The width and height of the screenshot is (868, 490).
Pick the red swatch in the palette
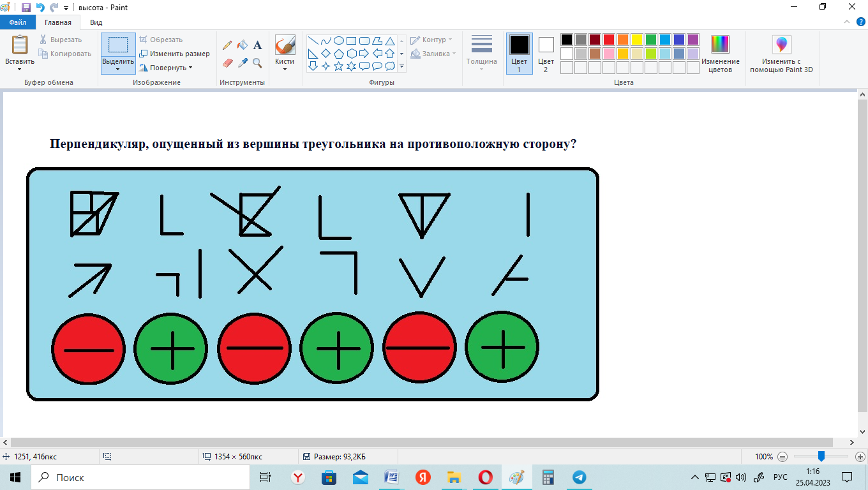click(x=609, y=40)
